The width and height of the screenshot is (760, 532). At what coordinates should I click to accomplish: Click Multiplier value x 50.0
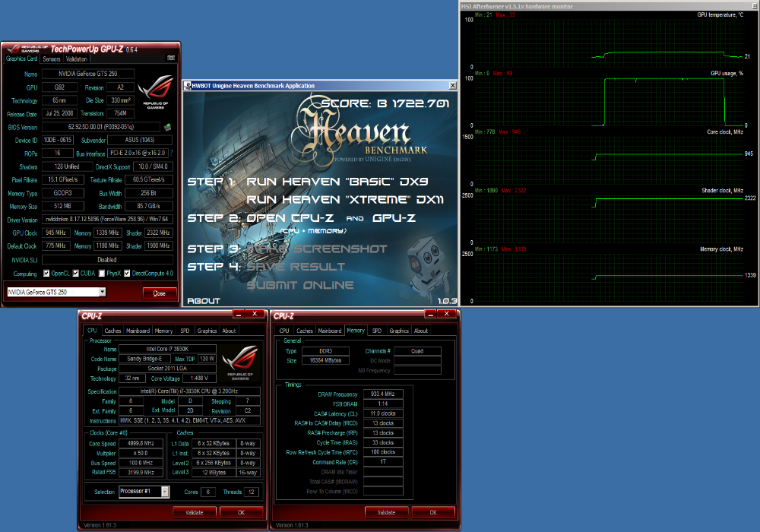click(x=141, y=453)
